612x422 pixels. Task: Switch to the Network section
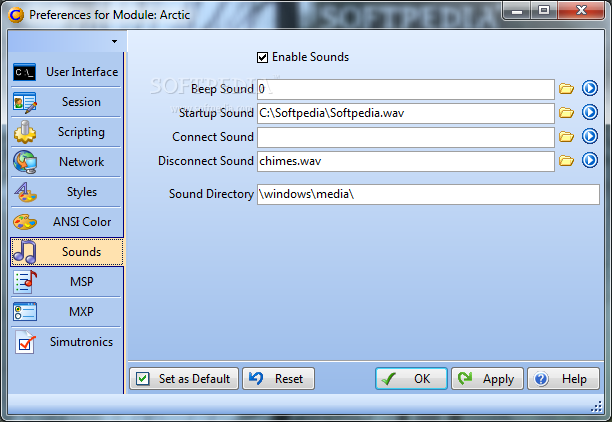(67, 162)
